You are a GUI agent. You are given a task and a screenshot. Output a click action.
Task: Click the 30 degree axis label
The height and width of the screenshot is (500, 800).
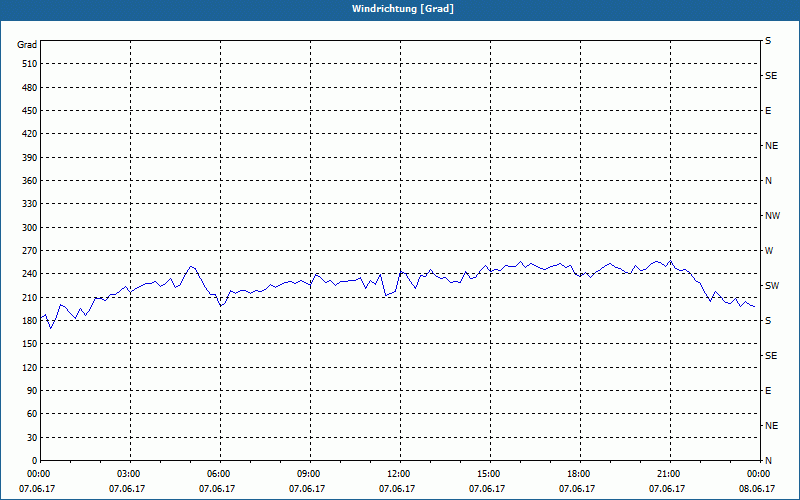pos(32,438)
